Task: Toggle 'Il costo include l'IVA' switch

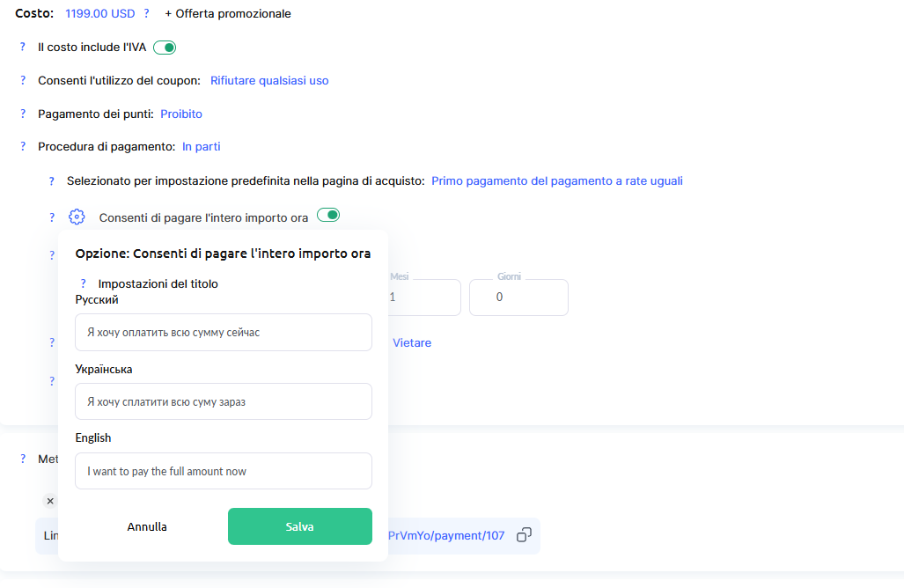Action: pyautogui.click(x=165, y=48)
